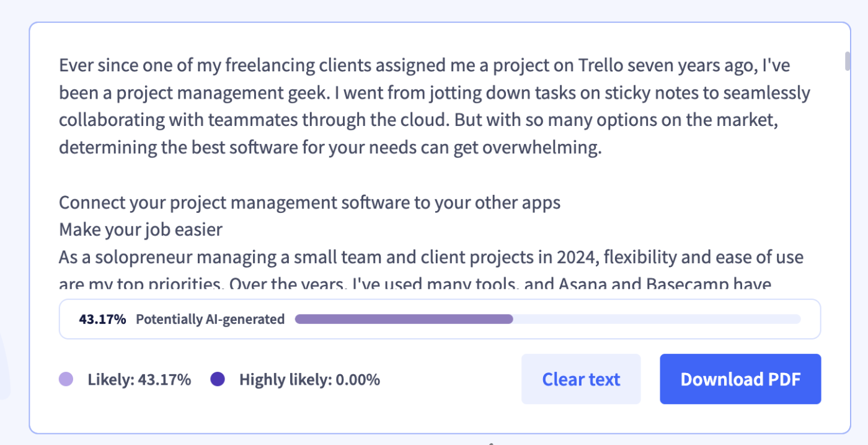This screenshot has height=445, width=868.
Task: Click the "Highly likely: 0.00%" legend text
Action: (x=309, y=379)
